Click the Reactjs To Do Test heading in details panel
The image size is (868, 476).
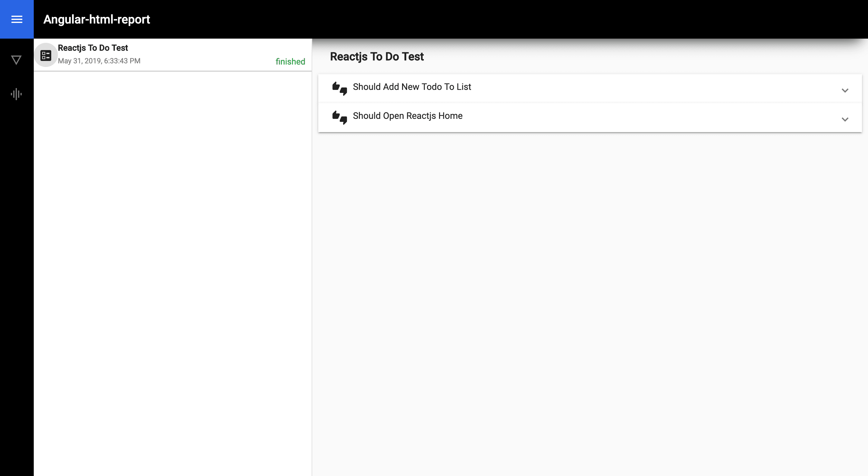tap(377, 56)
